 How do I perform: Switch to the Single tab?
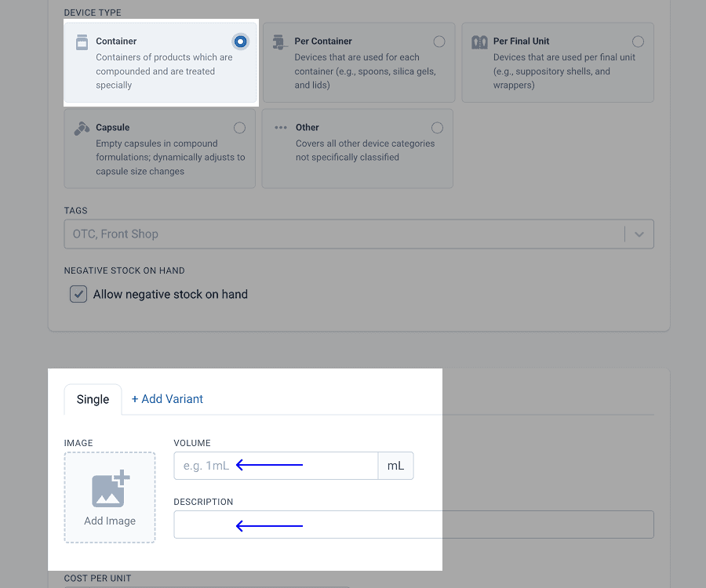93,400
